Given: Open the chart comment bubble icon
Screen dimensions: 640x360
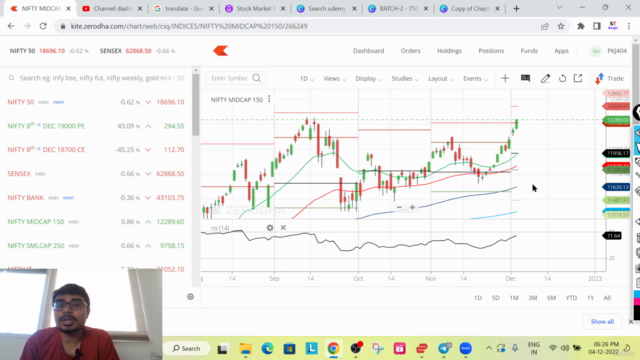Looking at the screenshot, I should click(x=525, y=78).
